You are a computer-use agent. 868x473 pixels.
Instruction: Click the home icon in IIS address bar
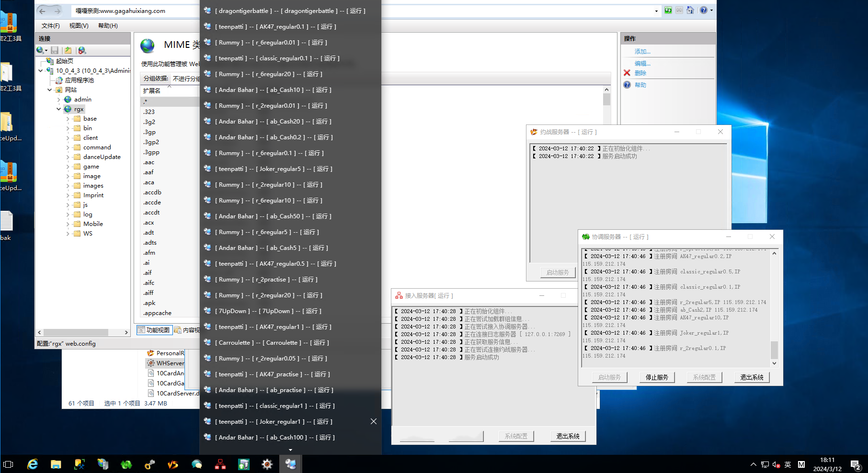(690, 10)
